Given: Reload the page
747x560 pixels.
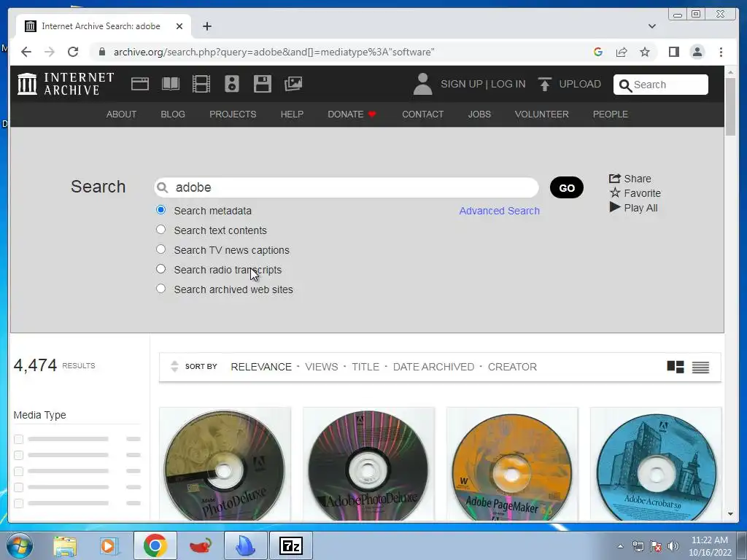Looking at the screenshot, I should (x=73, y=52).
